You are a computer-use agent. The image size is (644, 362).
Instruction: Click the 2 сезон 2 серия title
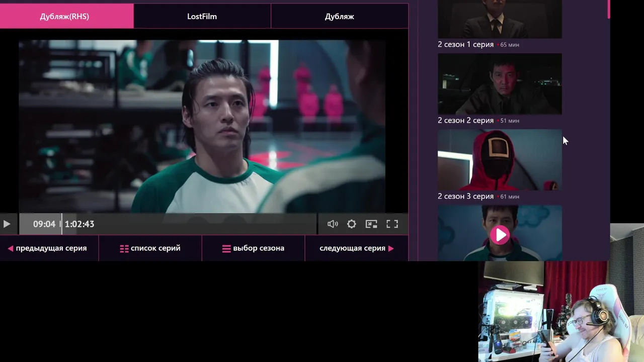pyautogui.click(x=465, y=120)
